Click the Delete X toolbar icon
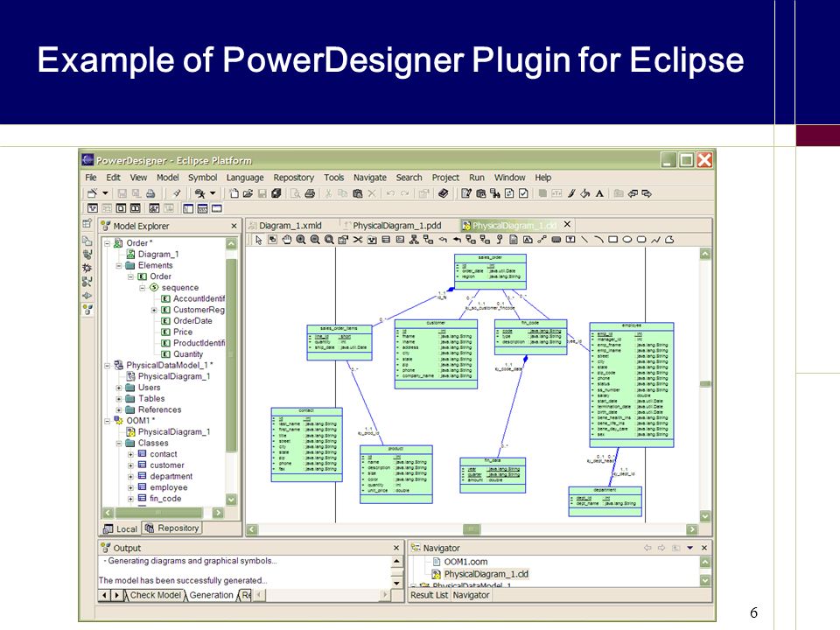 [x=372, y=193]
